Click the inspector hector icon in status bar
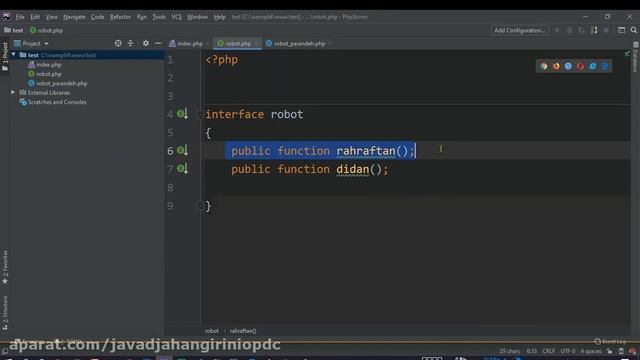Viewport: 640px width, 360px height. (x=621, y=351)
